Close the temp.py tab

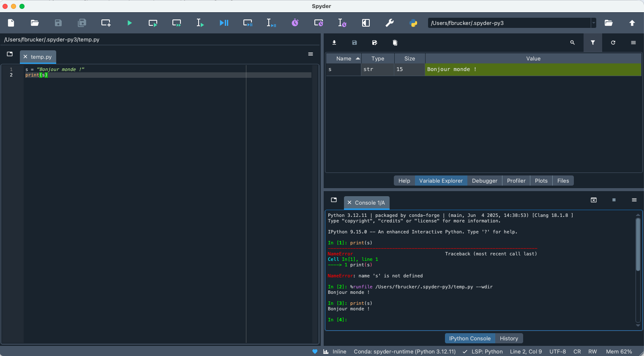pos(25,57)
